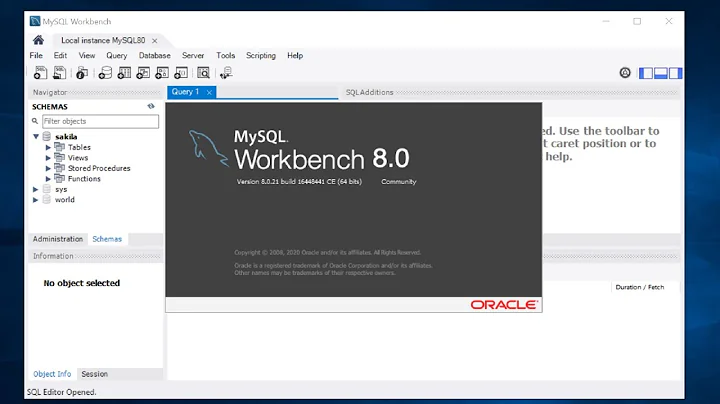The width and height of the screenshot is (720, 404).
Task: Open the Scripting menu
Action: [x=261, y=56]
